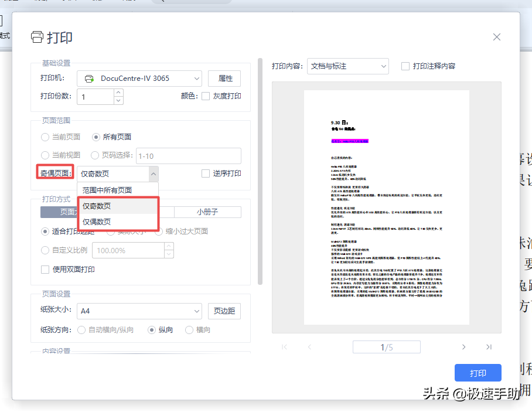
Task: Click the 属性 properties button
Action: tap(224, 79)
